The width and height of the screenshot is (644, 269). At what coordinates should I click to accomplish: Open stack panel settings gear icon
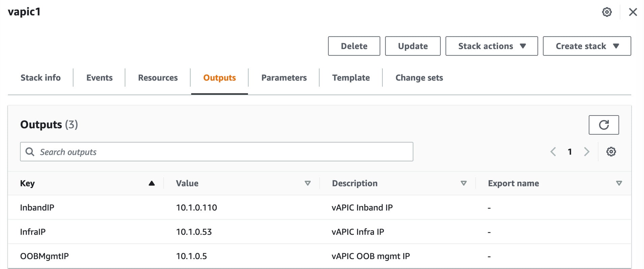[607, 12]
